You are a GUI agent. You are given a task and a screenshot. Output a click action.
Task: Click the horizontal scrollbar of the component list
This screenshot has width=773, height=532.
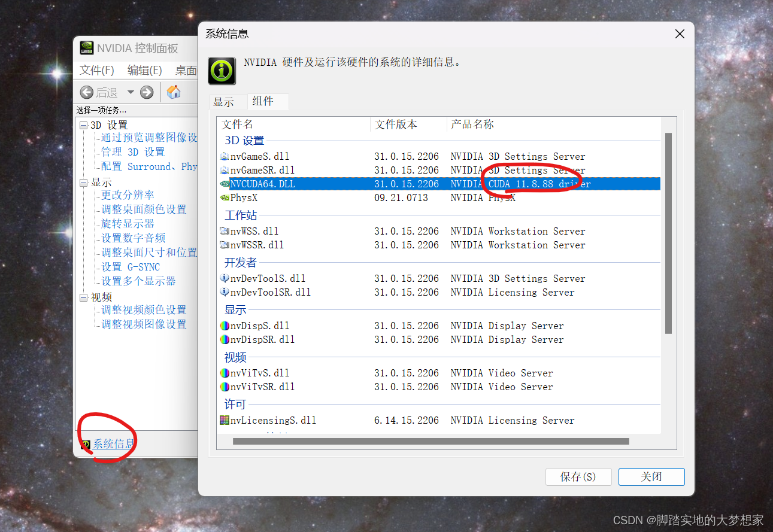(431, 442)
